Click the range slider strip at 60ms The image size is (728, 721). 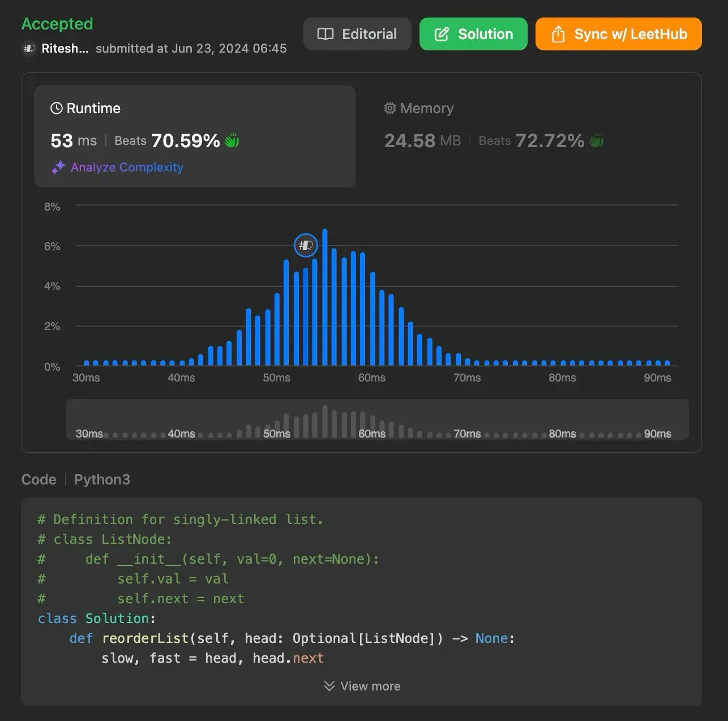[371, 422]
